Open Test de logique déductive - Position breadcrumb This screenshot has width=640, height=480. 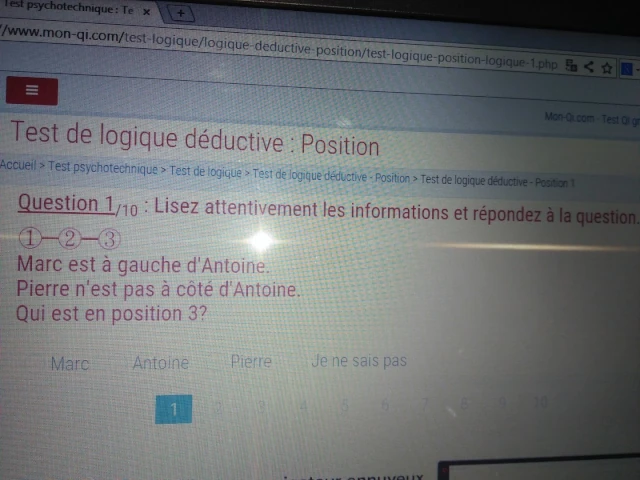click(x=331, y=176)
